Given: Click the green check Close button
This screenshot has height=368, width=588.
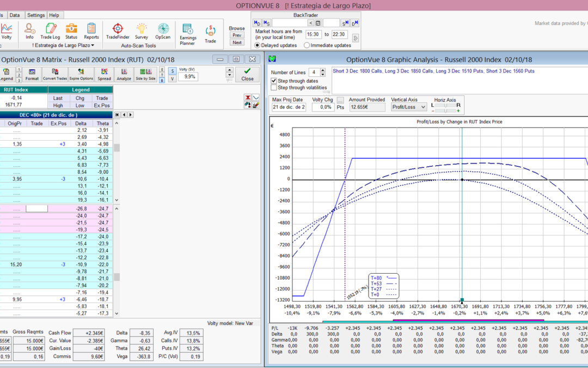Looking at the screenshot, I should tap(248, 74).
